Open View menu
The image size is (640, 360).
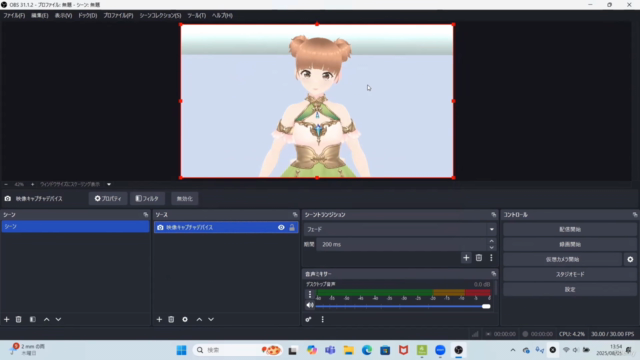(x=63, y=16)
